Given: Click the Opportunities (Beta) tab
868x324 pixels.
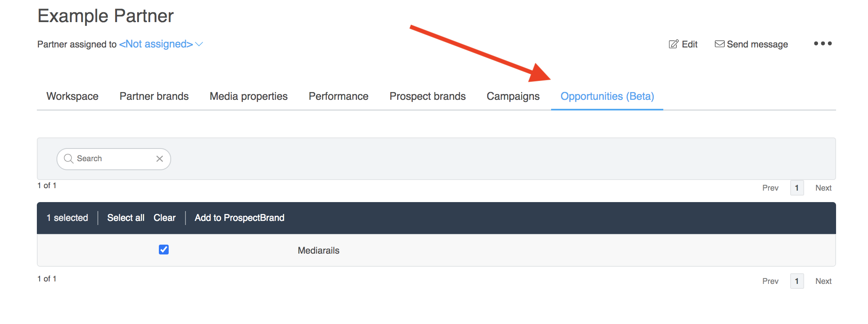Looking at the screenshot, I should [x=607, y=96].
